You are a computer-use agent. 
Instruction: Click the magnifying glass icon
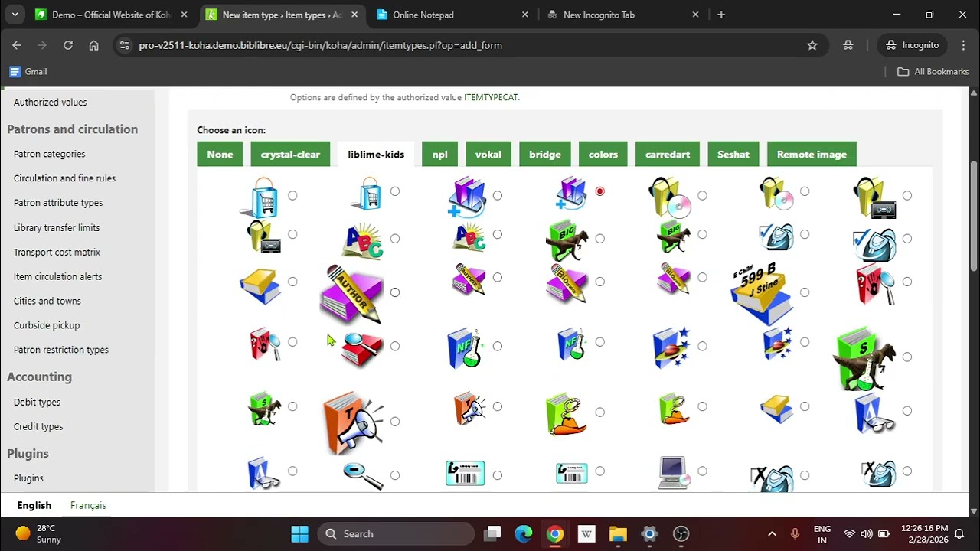coord(363,475)
